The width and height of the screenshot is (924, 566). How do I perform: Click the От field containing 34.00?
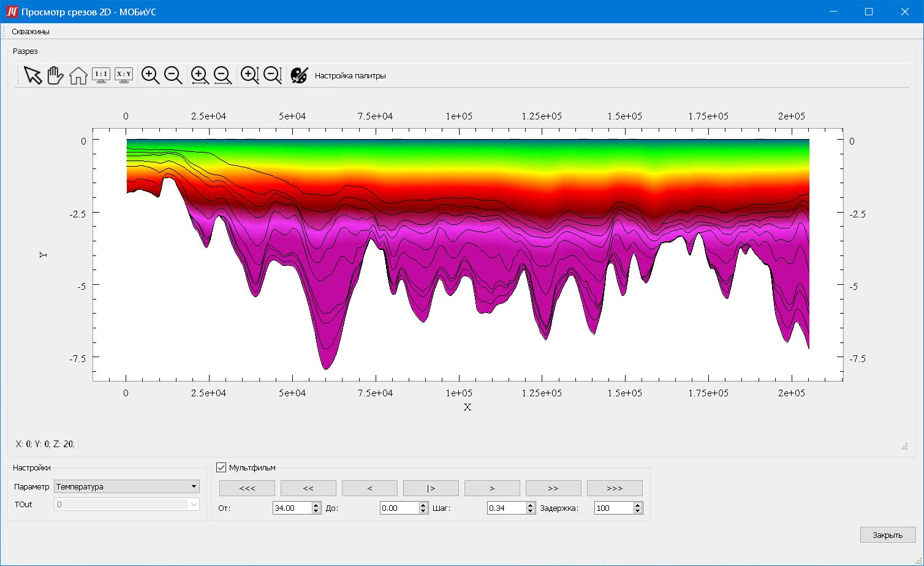(292, 508)
